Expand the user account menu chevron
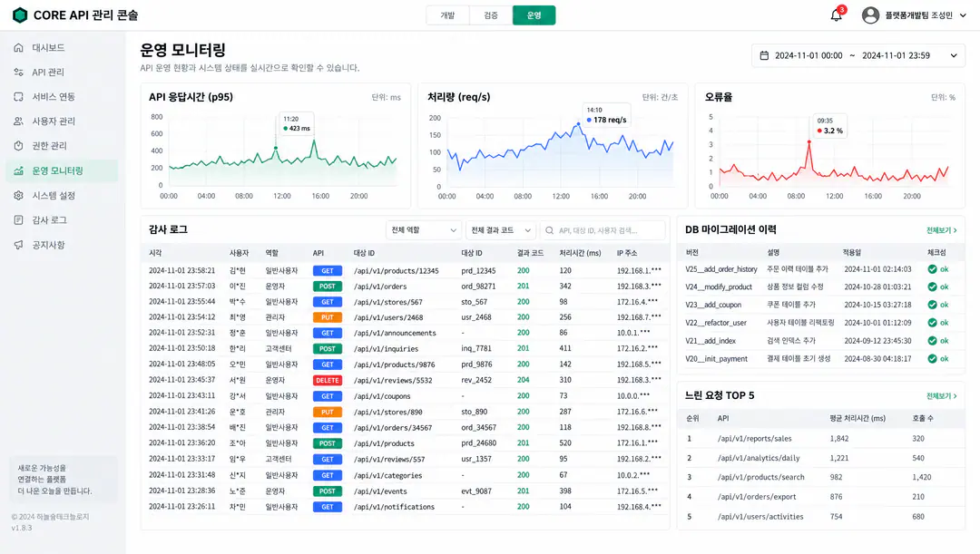The width and height of the screenshot is (980, 554). point(963,15)
